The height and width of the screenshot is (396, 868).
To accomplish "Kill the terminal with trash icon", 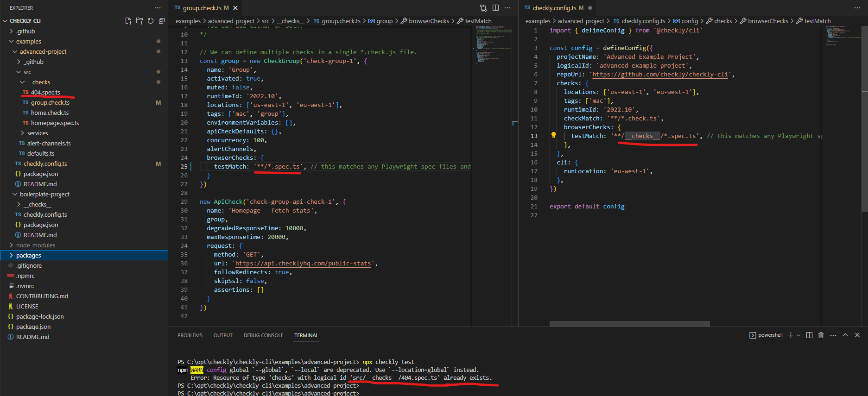I will click(821, 335).
